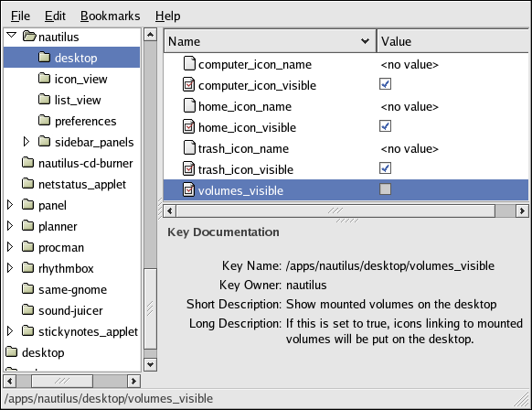
Task: Collapse the nautilus tree node
Action: [12, 36]
